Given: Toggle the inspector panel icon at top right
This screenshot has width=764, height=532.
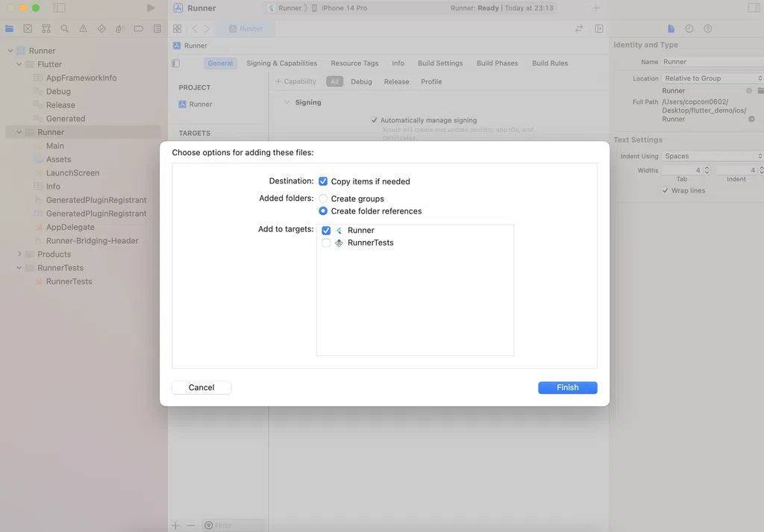Looking at the screenshot, I should [754, 7].
